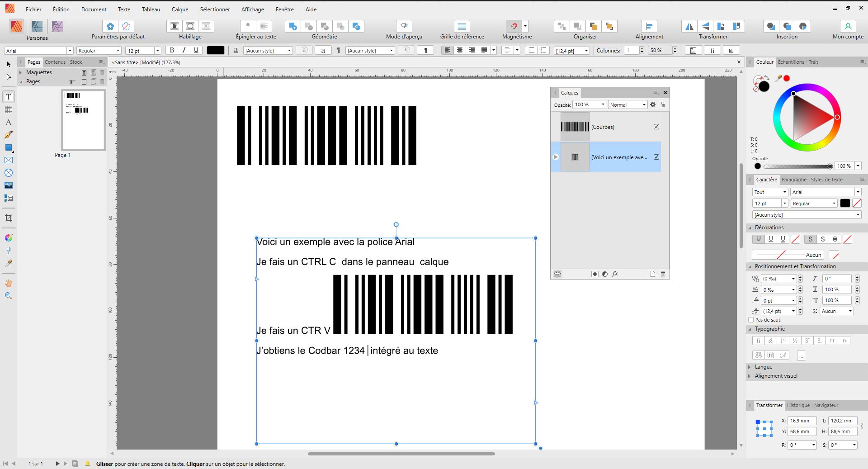The image size is (868, 469).
Task: Select the Artistic Text tool
Action: (x=9, y=122)
